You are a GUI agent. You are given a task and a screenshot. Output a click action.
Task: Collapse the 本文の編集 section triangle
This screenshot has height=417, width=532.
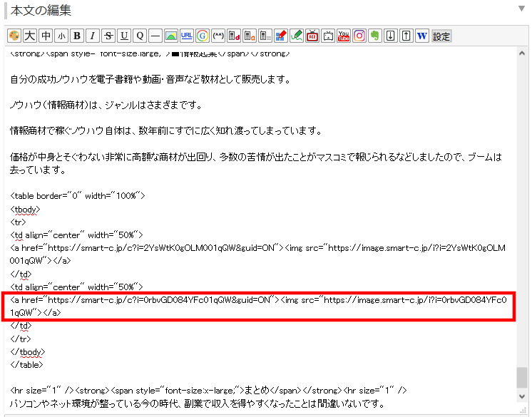coord(522,9)
